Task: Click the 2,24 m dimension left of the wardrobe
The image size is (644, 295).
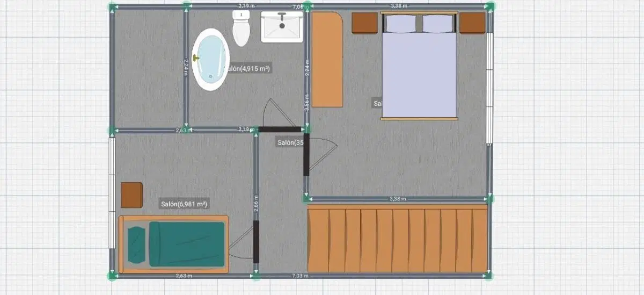Action: click(x=306, y=67)
